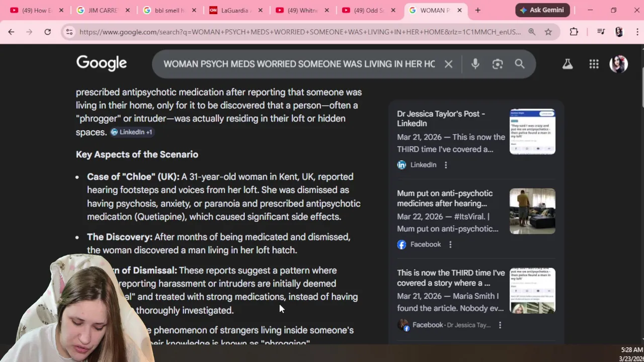Screen dimensions: 644x362
Task: Click the Ask Gemini button
Action: click(543, 10)
